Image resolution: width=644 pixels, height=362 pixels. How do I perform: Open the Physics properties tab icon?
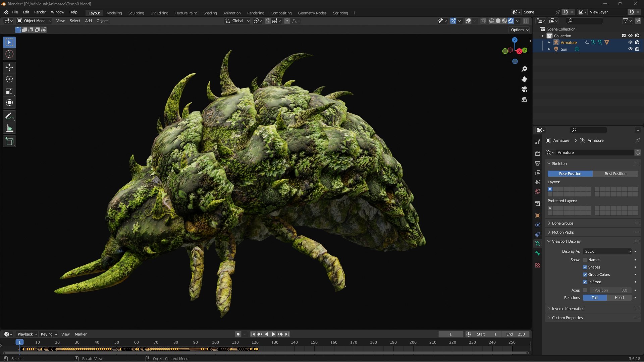click(538, 225)
